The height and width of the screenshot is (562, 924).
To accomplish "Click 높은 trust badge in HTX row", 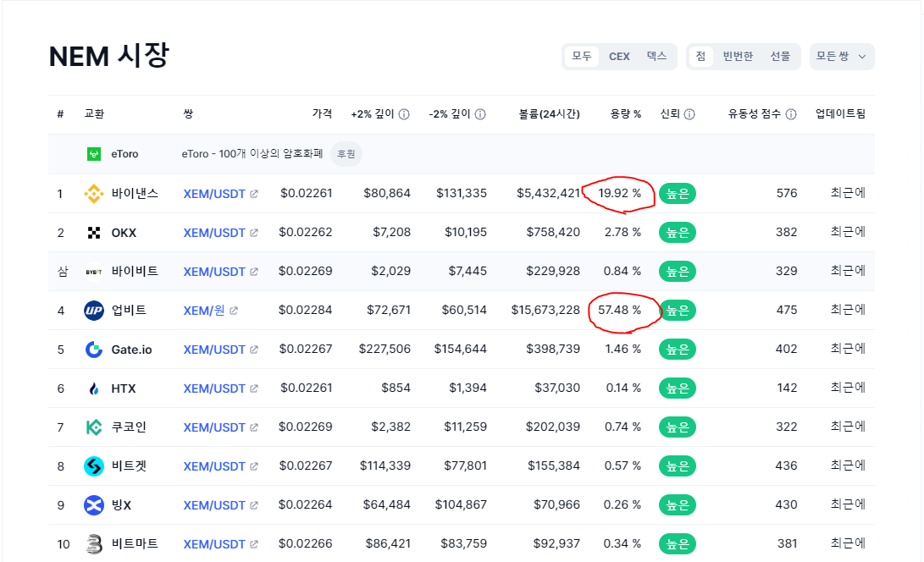I will pos(677,388).
